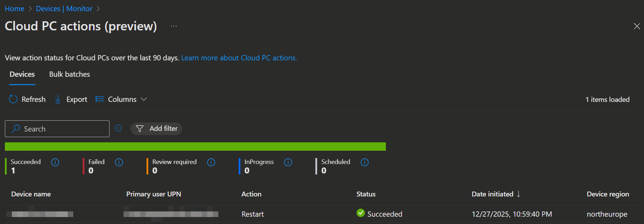Navigate to Devices | Monitor breadcrumb
Viewport: 644px width, 224px height.
point(64,9)
